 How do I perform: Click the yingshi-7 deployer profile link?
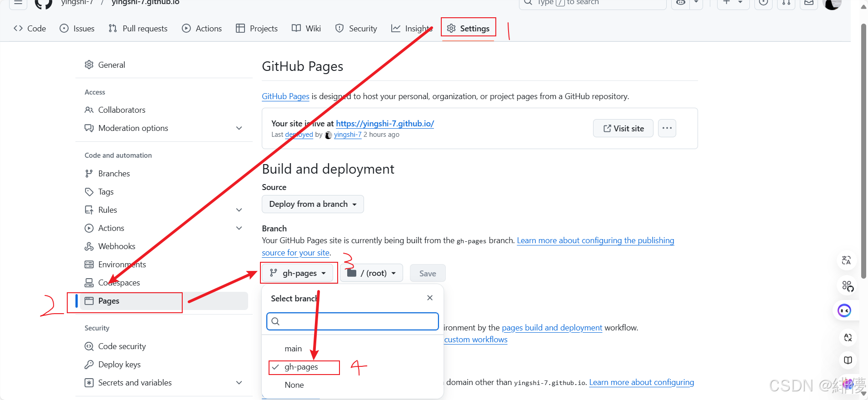(x=348, y=135)
